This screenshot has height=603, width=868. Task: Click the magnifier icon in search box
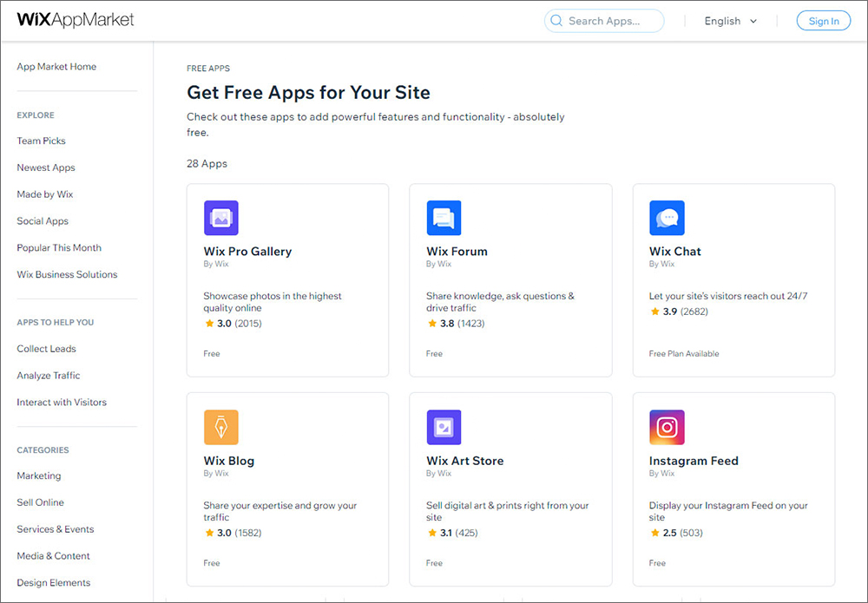(x=556, y=21)
